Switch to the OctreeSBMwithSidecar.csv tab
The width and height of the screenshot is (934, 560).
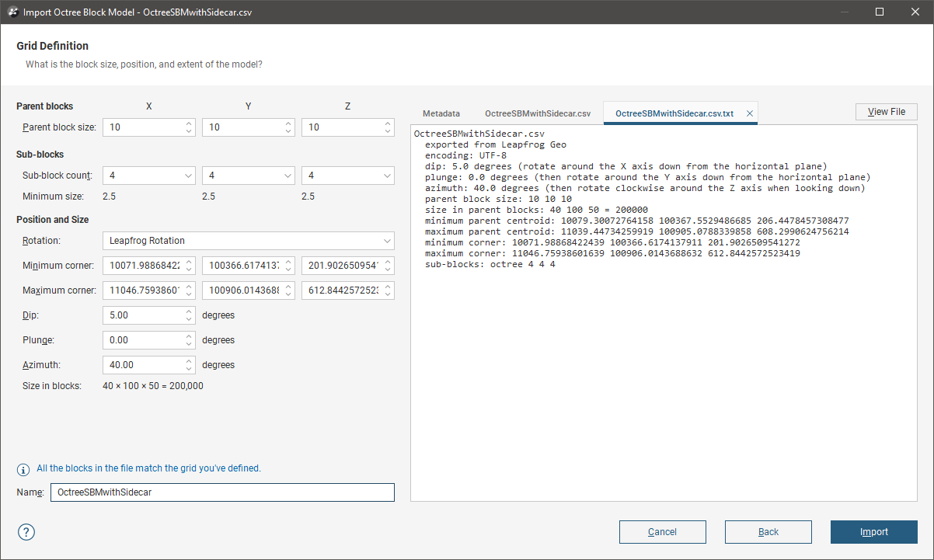click(538, 113)
